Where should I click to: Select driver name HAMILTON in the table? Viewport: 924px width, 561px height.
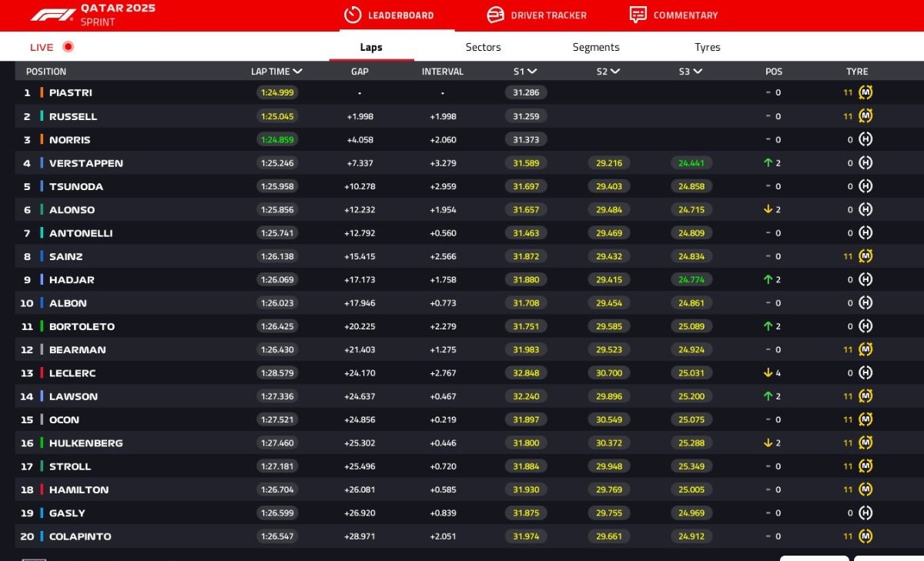point(79,489)
